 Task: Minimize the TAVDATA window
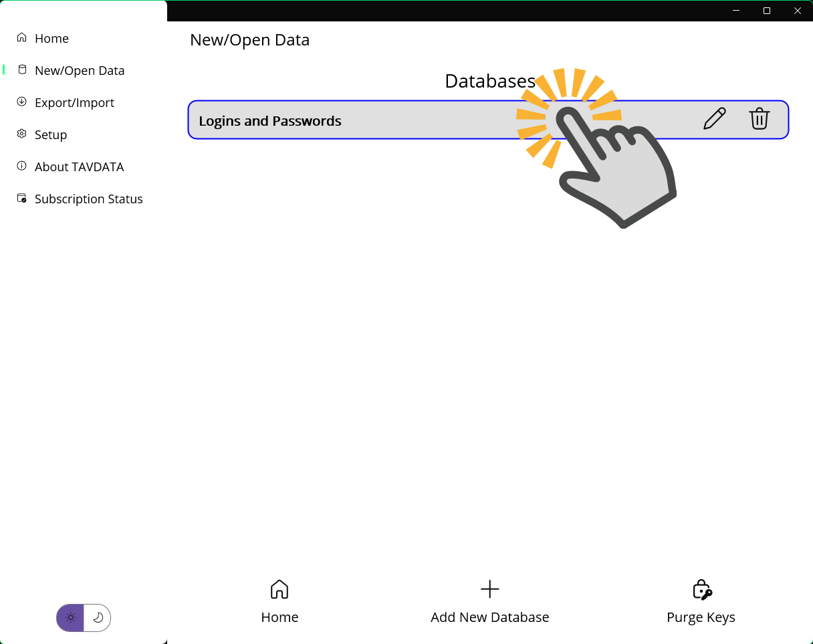click(x=736, y=11)
